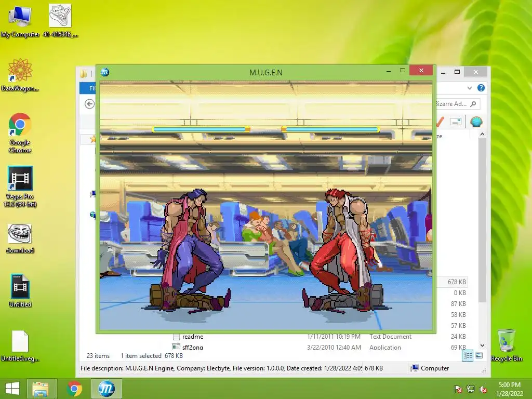Screen dimensions: 532x399
Task: Click the Explorer back arrow button
Action: tap(89, 104)
